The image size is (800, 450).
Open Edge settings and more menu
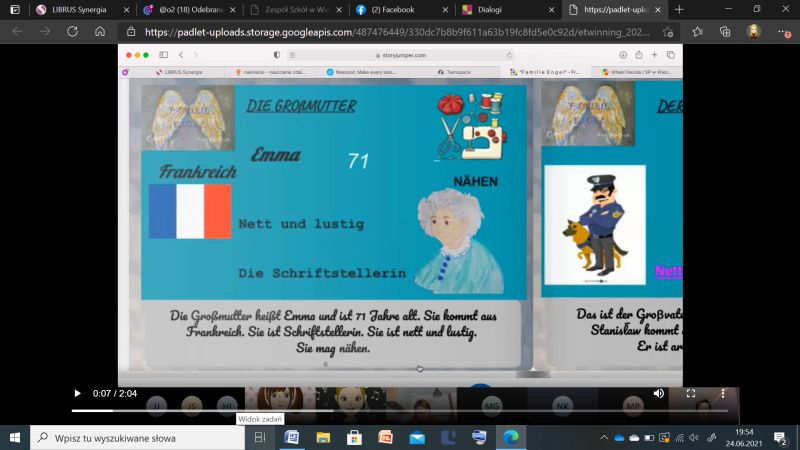[x=782, y=31]
